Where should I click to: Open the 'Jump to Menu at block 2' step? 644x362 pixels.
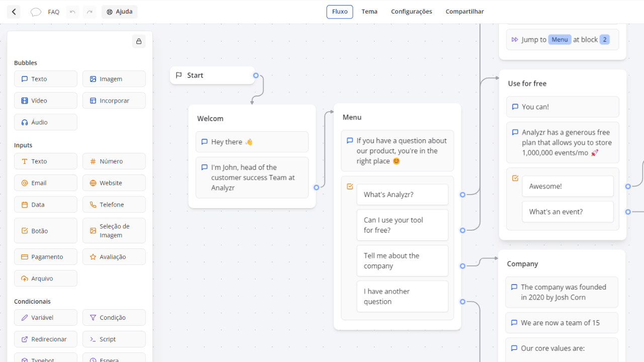[x=562, y=40]
